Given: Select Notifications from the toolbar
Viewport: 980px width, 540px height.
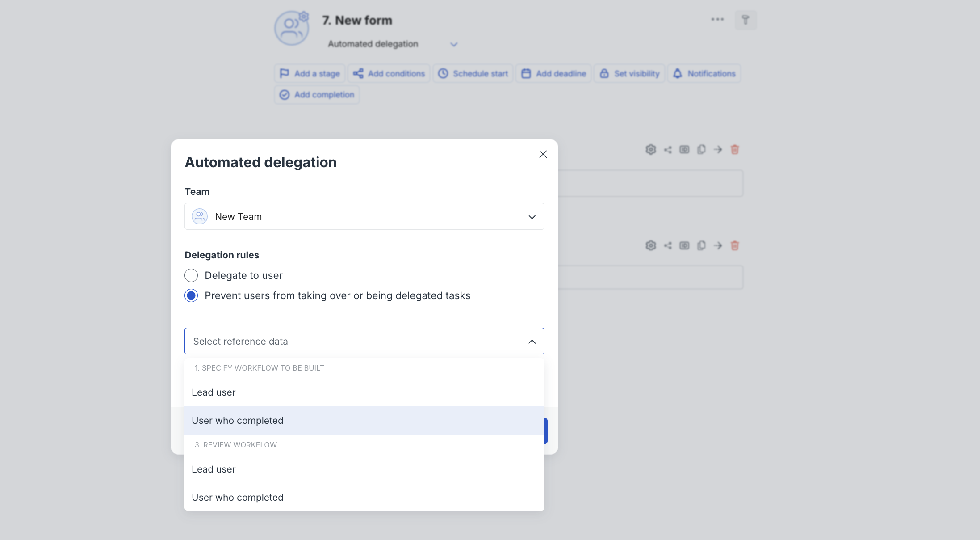Looking at the screenshot, I should point(704,73).
